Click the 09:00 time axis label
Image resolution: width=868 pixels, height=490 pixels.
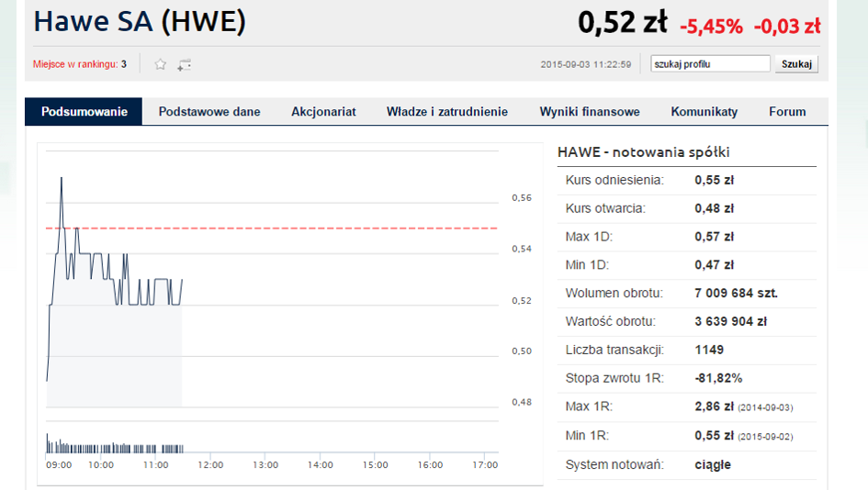59,465
